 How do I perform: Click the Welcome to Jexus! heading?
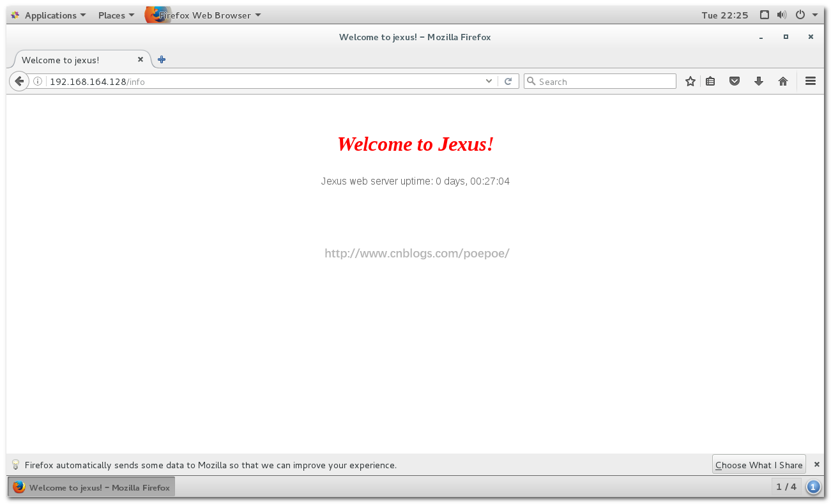[x=415, y=144]
